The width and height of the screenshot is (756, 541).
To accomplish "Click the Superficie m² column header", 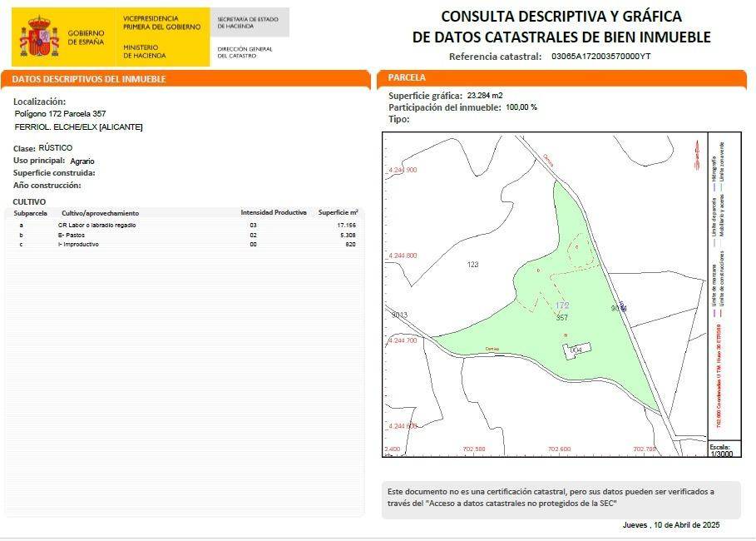I will coord(338,213).
